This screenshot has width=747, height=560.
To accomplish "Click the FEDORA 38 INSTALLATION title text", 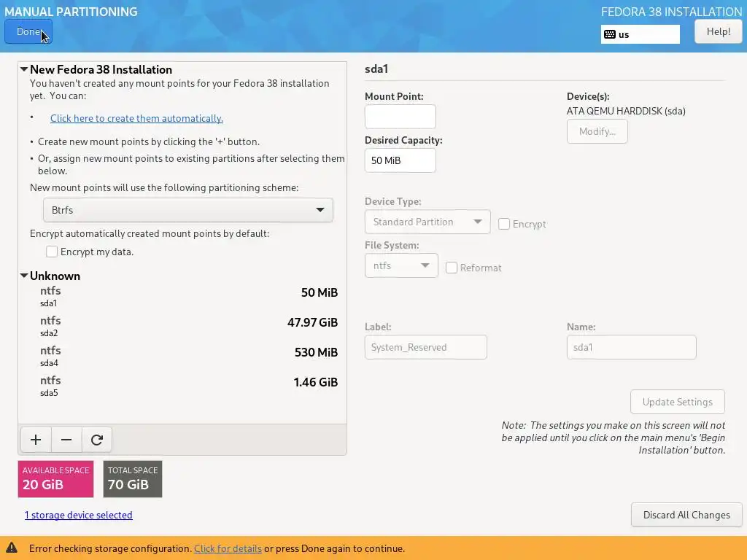I will (671, 12).
